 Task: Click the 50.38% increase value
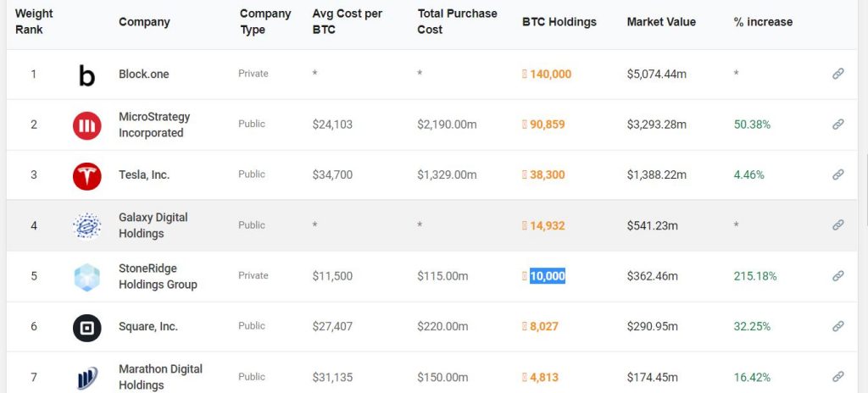tap(752, 125)
